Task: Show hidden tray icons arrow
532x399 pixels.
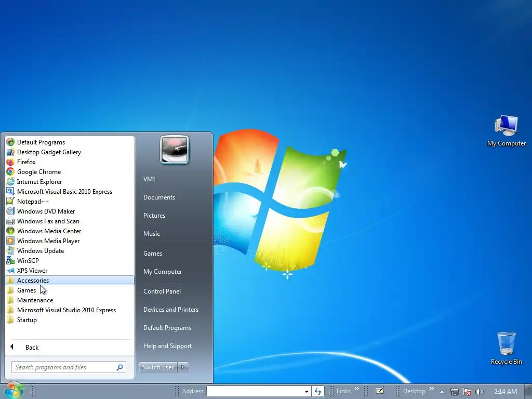Action: [x=442, y=392]
